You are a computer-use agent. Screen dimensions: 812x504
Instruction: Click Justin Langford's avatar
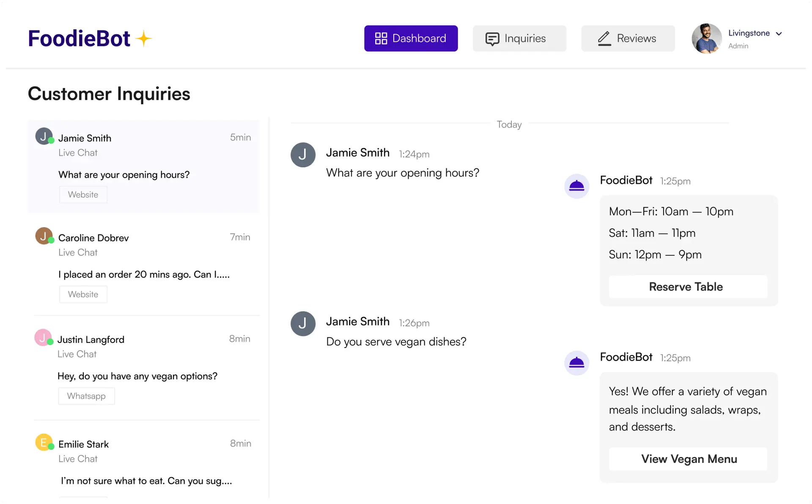[44, 338]
